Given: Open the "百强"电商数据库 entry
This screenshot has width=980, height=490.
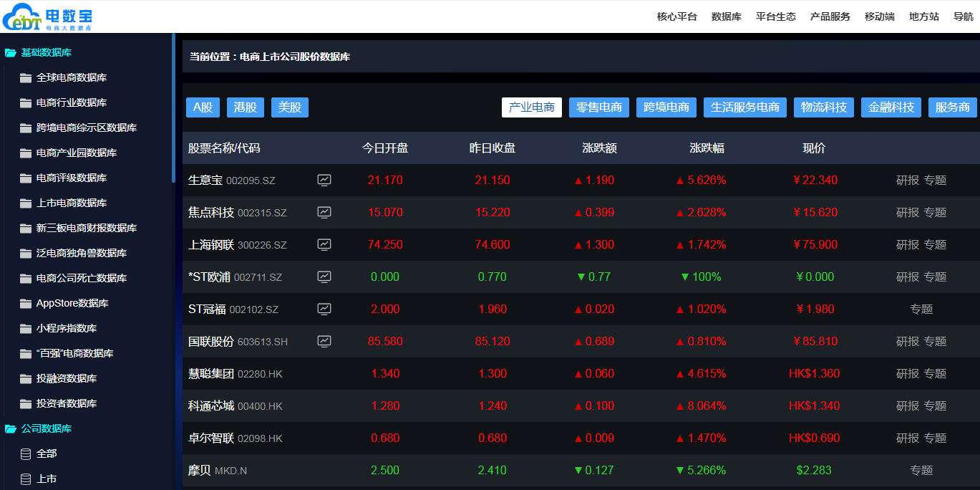Looking at the screenshot, I should click(75, 353).
